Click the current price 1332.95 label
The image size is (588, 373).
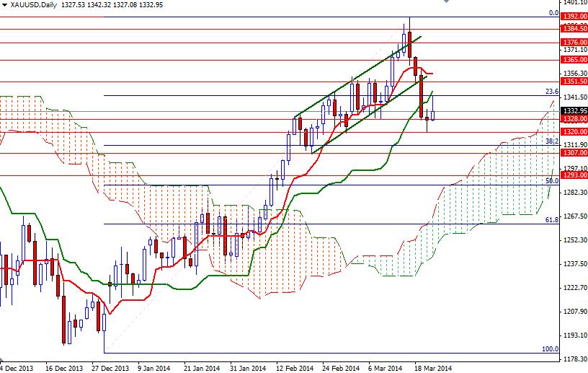tap(574, 110)
